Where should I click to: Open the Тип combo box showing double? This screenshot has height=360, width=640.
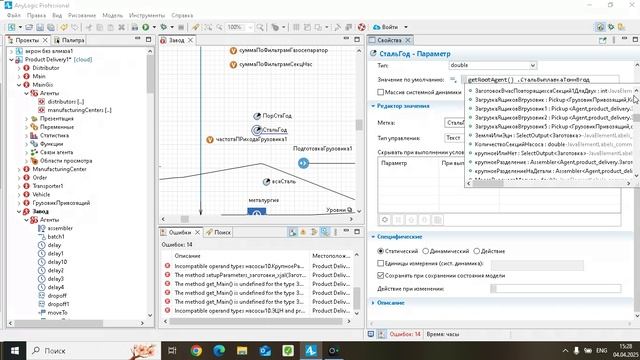click(493, 65)
